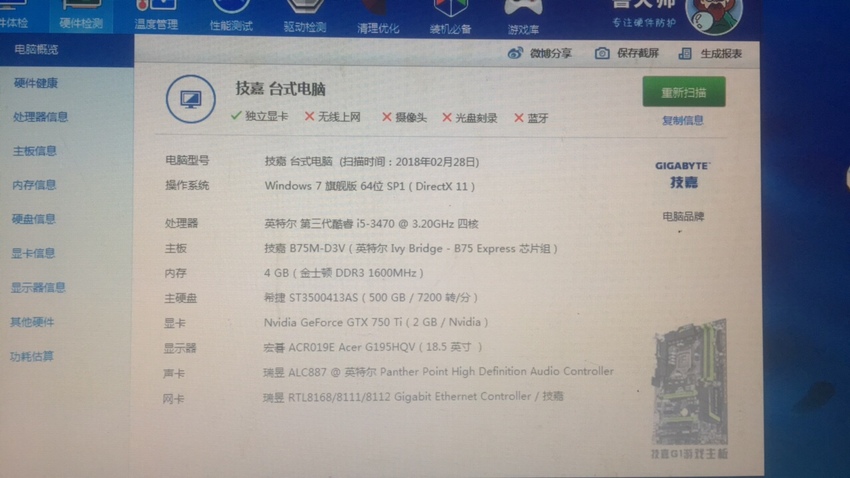The height and width of the screenshot is (478, 850).
Task: Open 温度管理 temperature management tab
Action: pos(156,16)
